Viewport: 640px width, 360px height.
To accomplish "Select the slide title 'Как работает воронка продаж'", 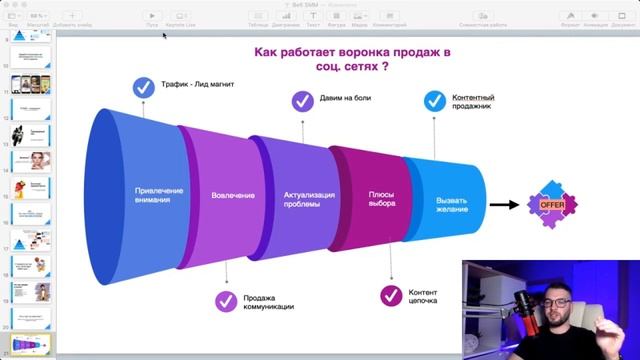I will click(x=352, y=59).
